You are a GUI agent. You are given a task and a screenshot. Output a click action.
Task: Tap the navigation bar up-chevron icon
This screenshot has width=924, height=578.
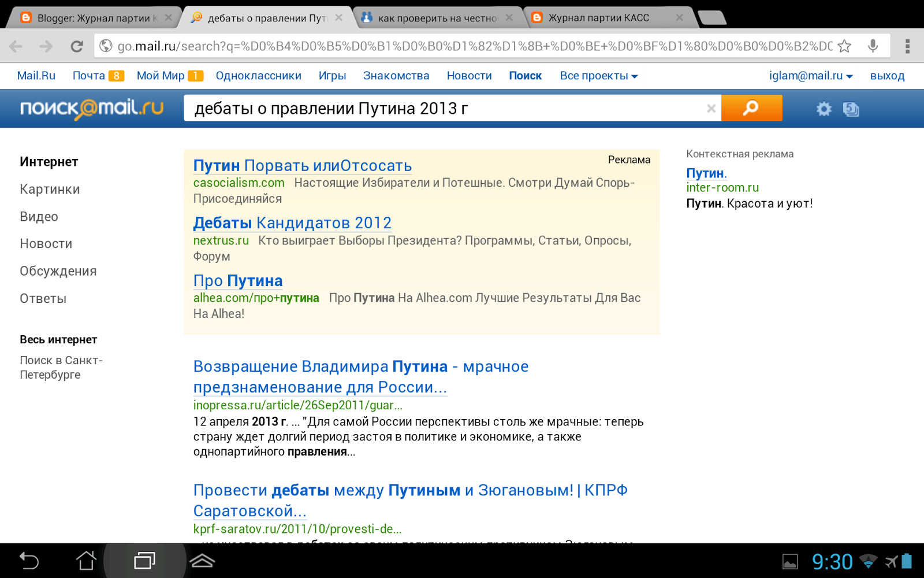tap(202, 561)
